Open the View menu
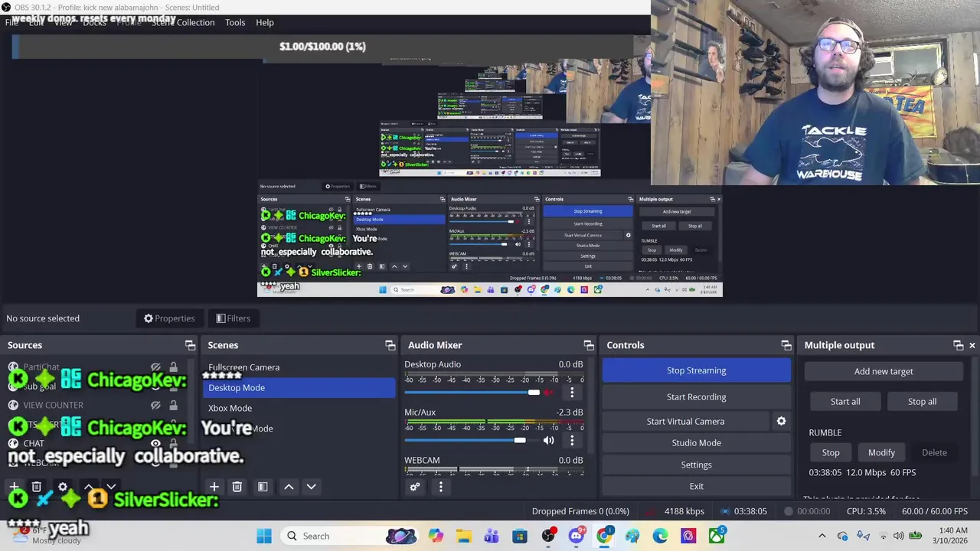This screenshot has width=980, height=551. [x=63, y=22]
